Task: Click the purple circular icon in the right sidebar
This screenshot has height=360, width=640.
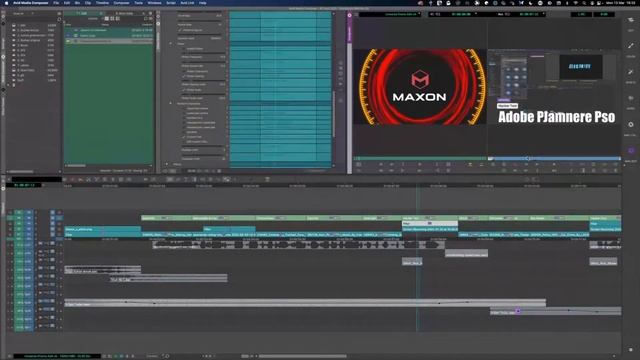Action: coord(631,151)
